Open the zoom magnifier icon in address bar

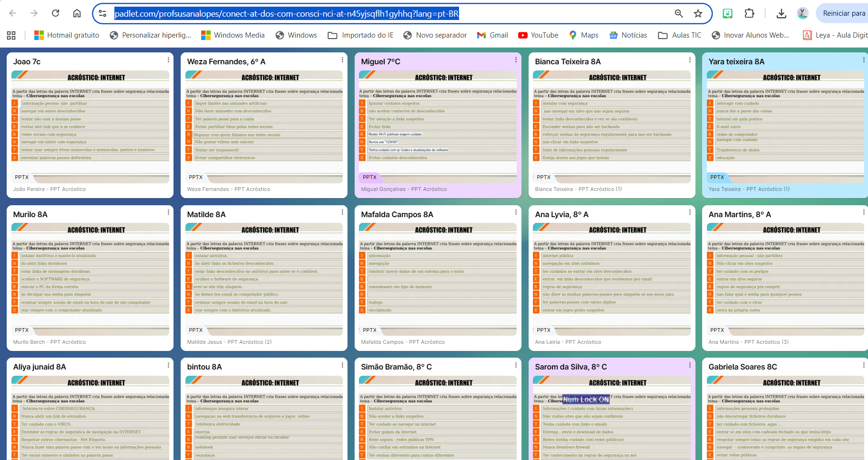(x=679, y=13)
